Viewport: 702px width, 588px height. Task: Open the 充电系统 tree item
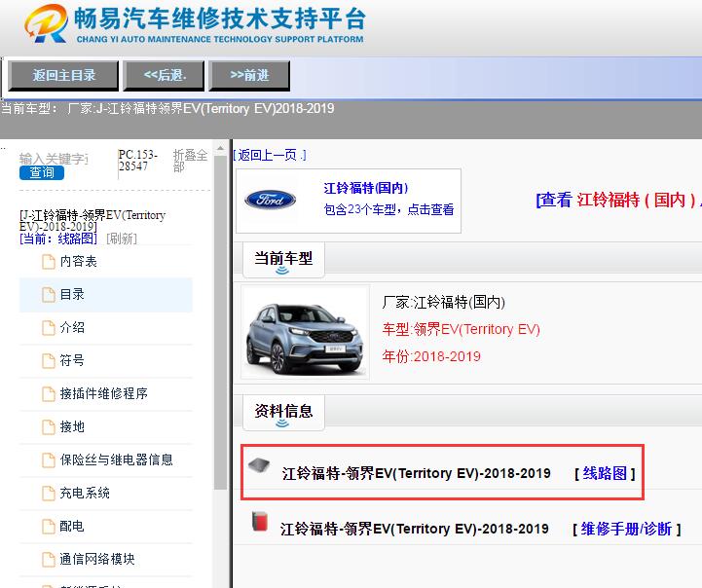[85, 493]
